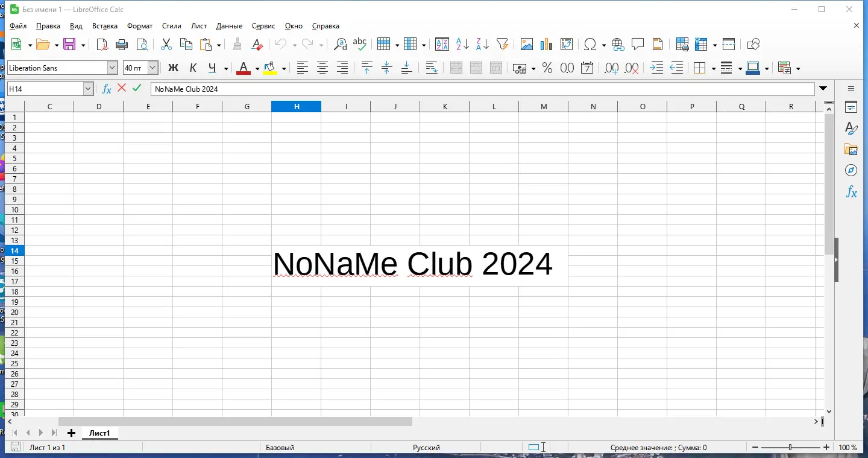Select the Лист1 sheet tab
Screen dimensions: 868x458
(100, 433)
